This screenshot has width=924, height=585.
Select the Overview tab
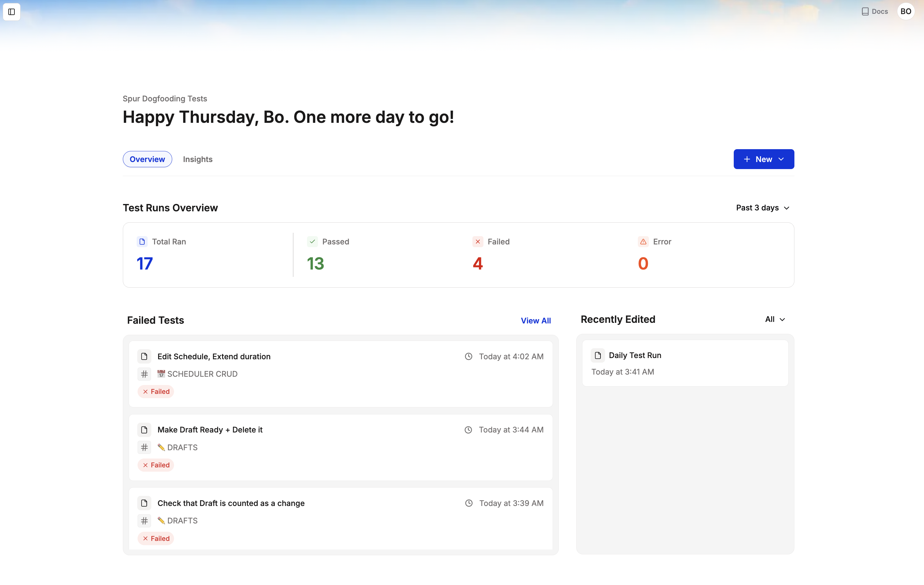[147, 159]
